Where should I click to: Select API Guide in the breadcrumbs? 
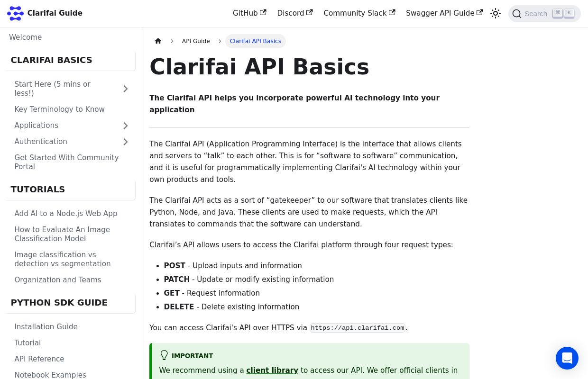(x=196, y=41)
